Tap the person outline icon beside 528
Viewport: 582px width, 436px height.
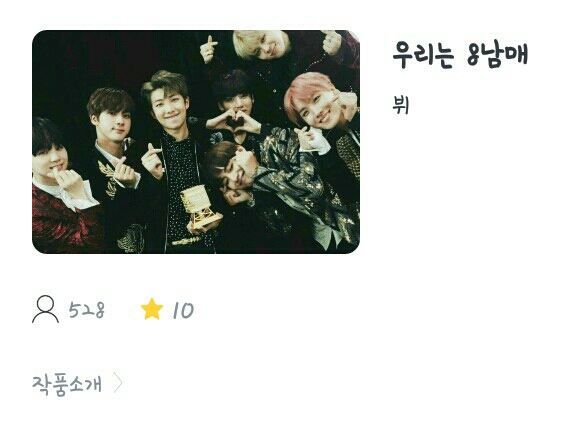tap(45, 309)
